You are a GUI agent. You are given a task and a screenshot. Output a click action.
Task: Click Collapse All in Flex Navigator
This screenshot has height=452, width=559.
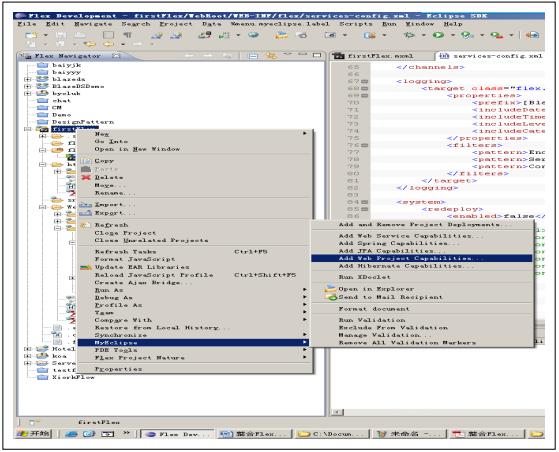pos(253,56)
